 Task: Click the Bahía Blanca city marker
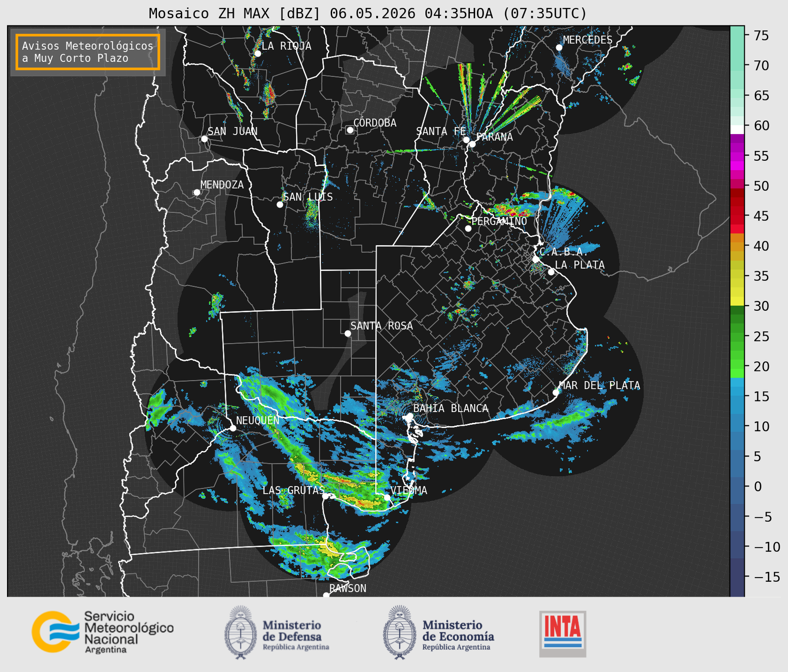[410, 416]
